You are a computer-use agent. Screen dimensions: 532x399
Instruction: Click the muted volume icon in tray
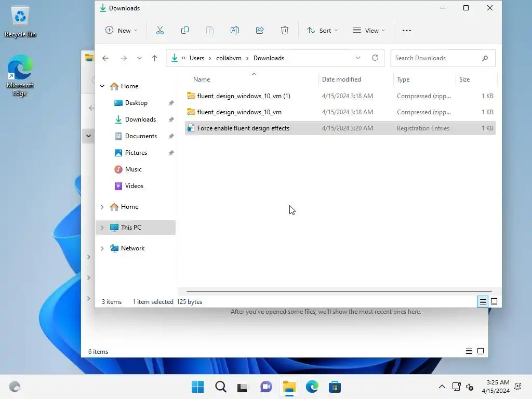[470, 387]
